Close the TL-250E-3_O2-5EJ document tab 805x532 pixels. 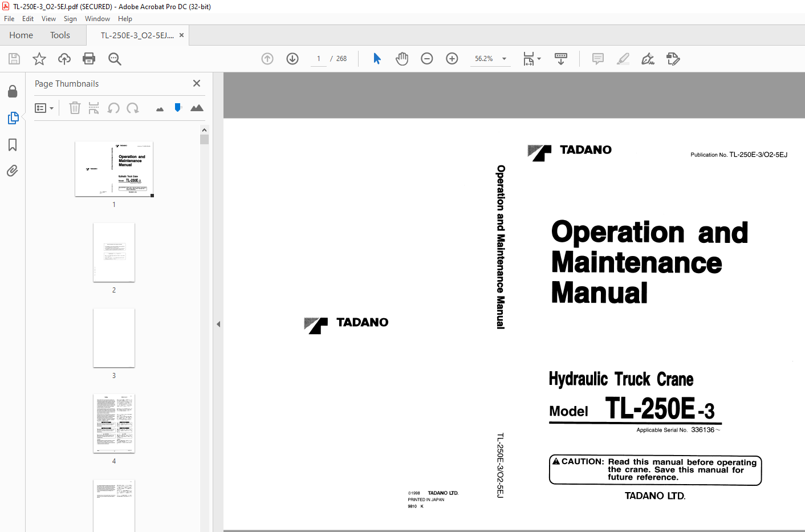point(181,35)
